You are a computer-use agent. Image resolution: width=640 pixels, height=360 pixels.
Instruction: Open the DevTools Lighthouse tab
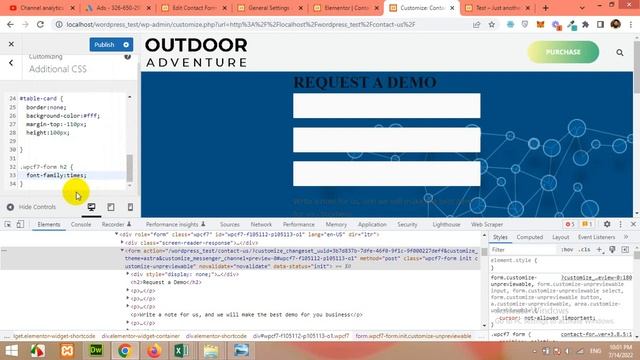pos(446,224)
